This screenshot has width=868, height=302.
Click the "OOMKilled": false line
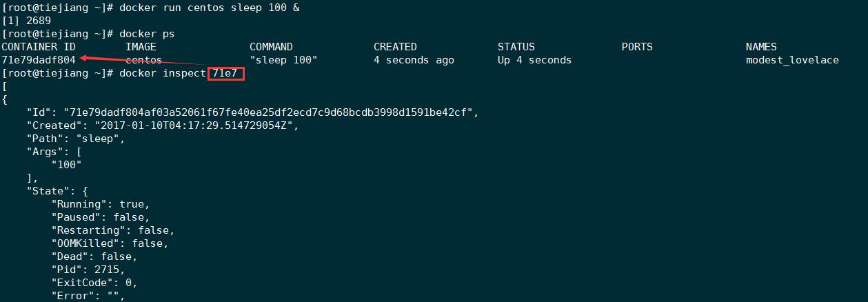[110, 243]
